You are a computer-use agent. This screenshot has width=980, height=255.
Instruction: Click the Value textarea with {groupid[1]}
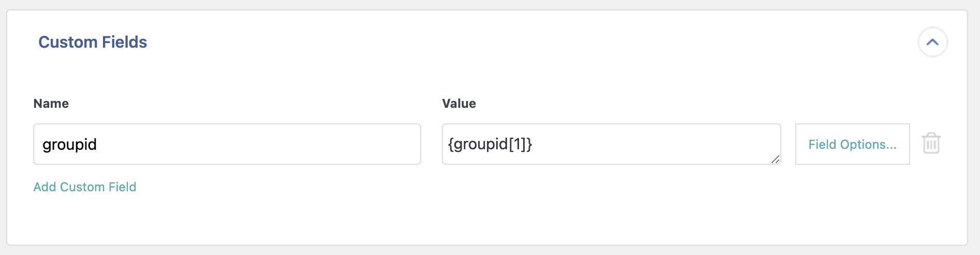611,144
